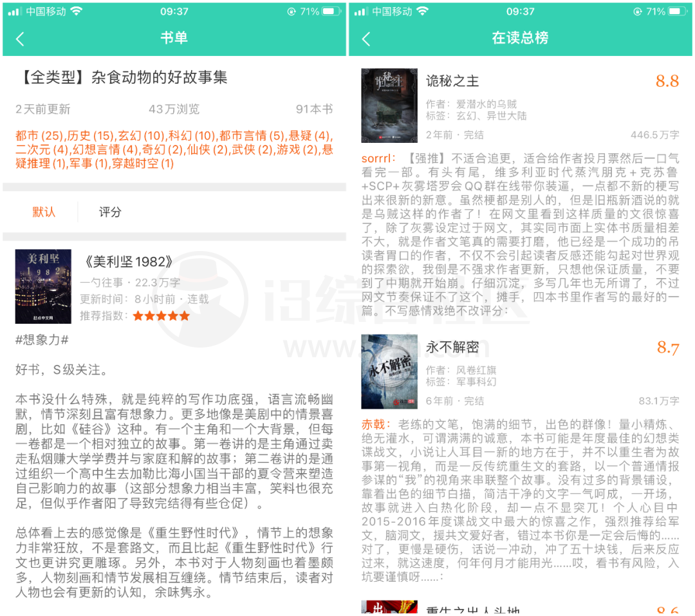Open the 永不解密 book cover

click(x=389, y=371)
